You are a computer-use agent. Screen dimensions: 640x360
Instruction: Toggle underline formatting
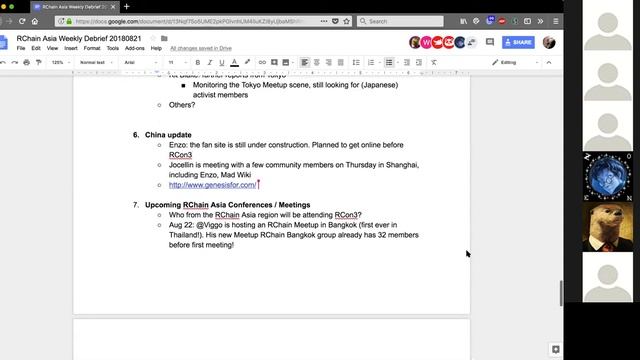click(x=222, y=62)
